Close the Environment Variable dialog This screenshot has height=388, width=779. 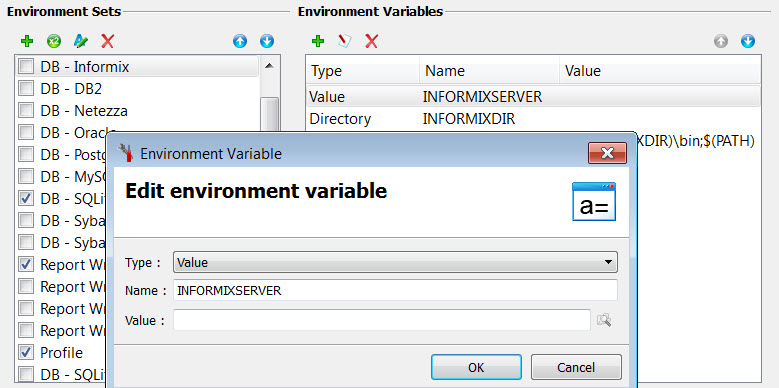607,153
